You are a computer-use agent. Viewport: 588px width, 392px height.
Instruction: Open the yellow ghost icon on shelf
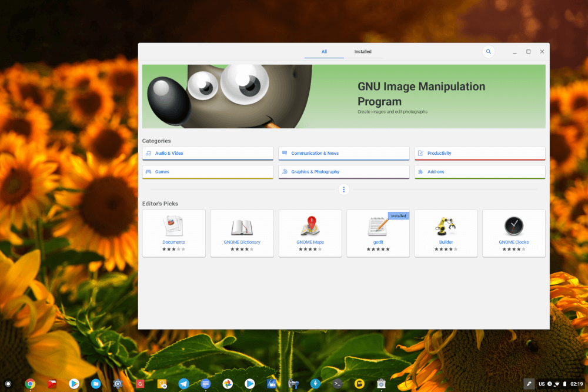[x=359, y=384]
